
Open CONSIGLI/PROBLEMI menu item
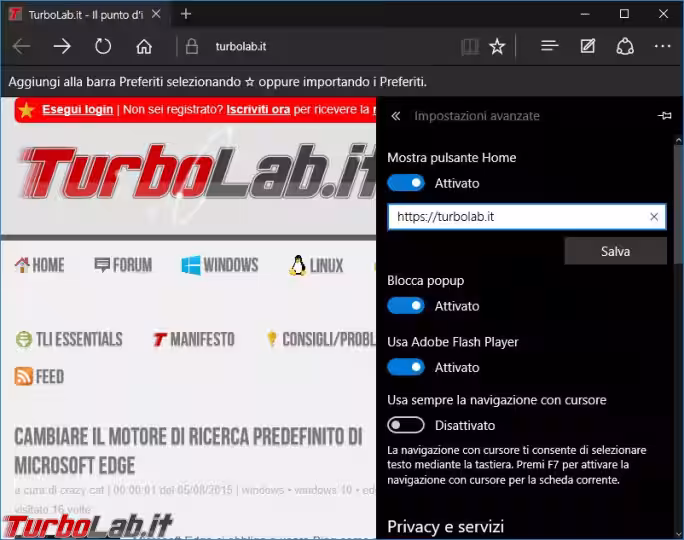321,339
